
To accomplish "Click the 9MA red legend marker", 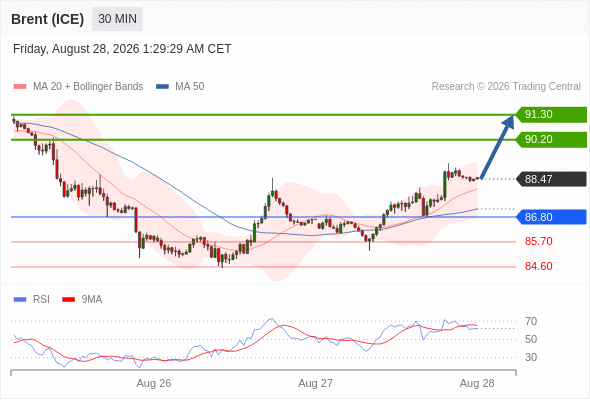I will (x=68, y=300).
